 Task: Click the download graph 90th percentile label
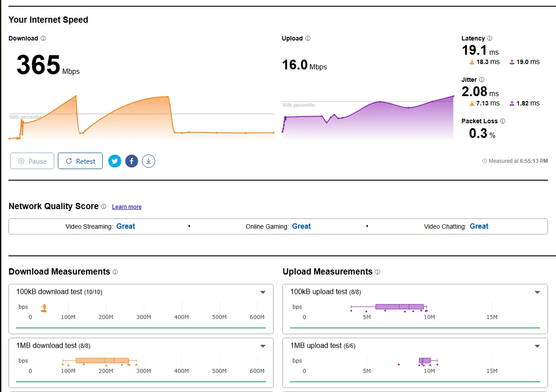25,117
